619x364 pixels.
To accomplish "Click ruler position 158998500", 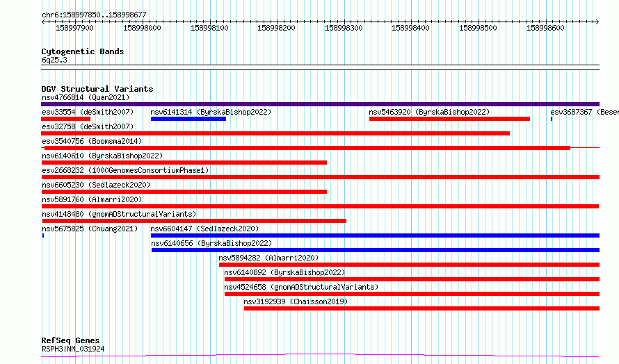I will (478, 28).
